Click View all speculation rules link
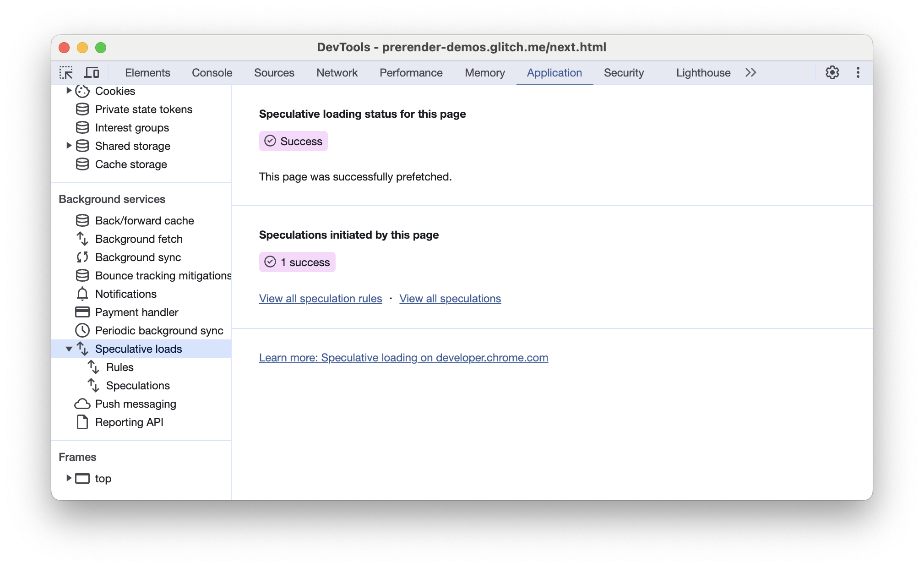 click(x=321, y=298)
